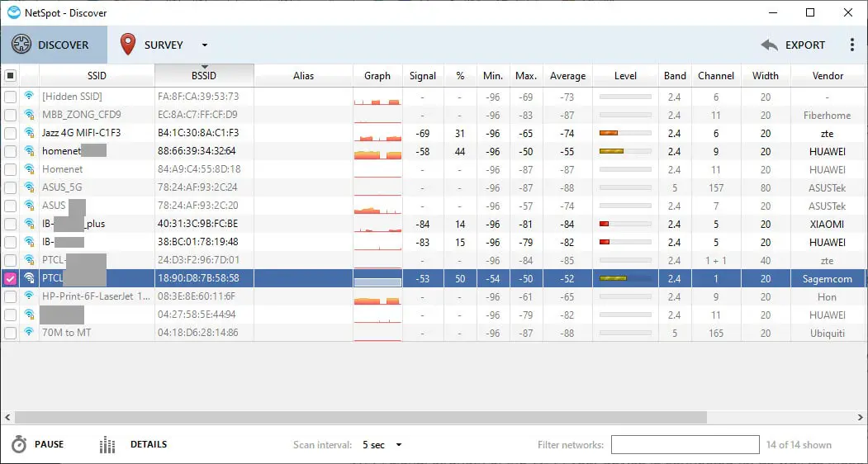Sort by the Signal column header
The height and width of the screenshot is (464, 868).
pos(423,76)
